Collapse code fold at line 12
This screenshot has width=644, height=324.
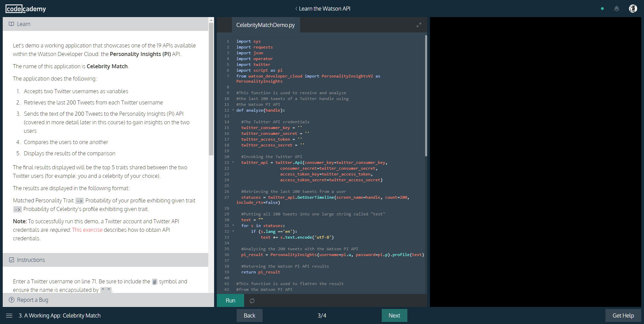point(233,110)
